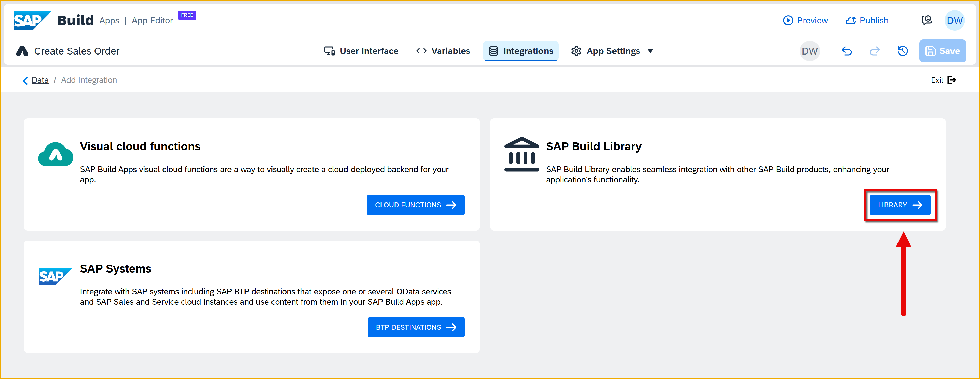Click the Create Sales Order app logo
This screenshot has height=379, width=980.
(22, 51)
